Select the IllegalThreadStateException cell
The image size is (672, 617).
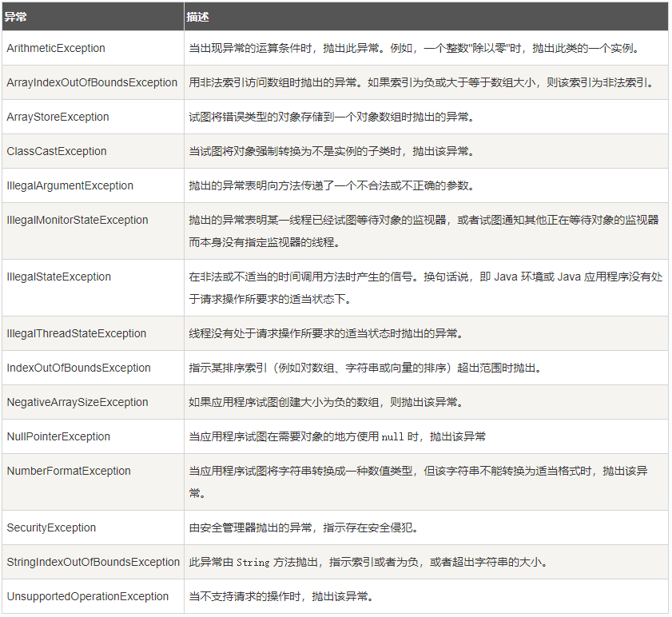(x=93, y=333)
